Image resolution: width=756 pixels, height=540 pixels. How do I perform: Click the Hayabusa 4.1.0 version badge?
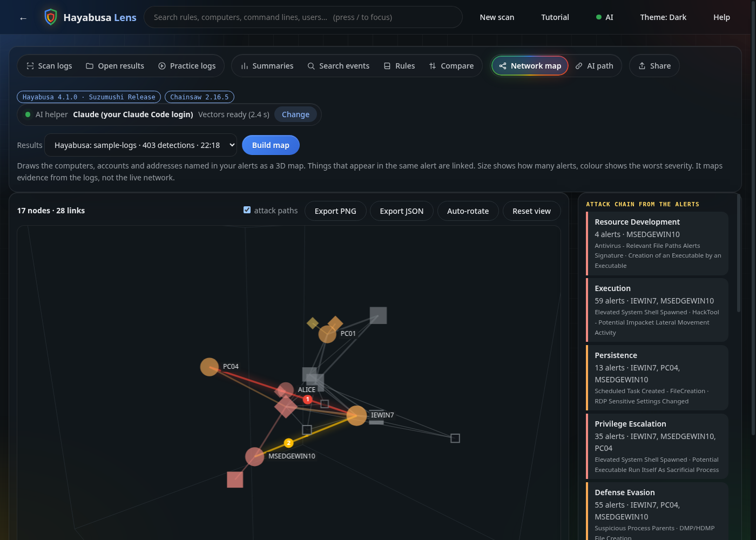coord(89,97)
